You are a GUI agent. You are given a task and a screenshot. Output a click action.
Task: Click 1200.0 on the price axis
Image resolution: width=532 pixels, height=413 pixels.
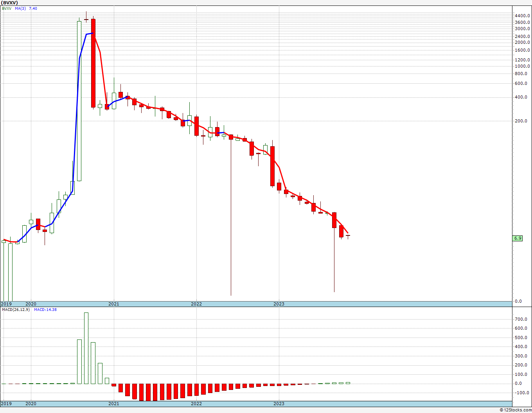tap(523, 60)
